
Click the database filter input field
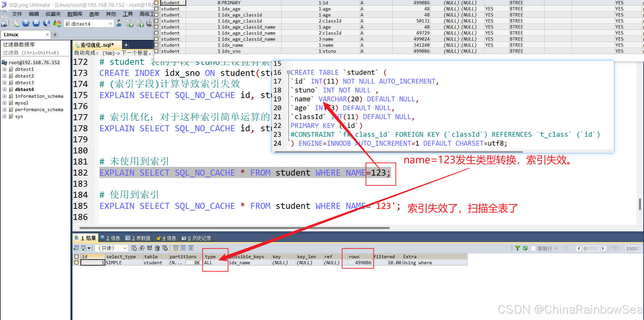click(35, 53)
